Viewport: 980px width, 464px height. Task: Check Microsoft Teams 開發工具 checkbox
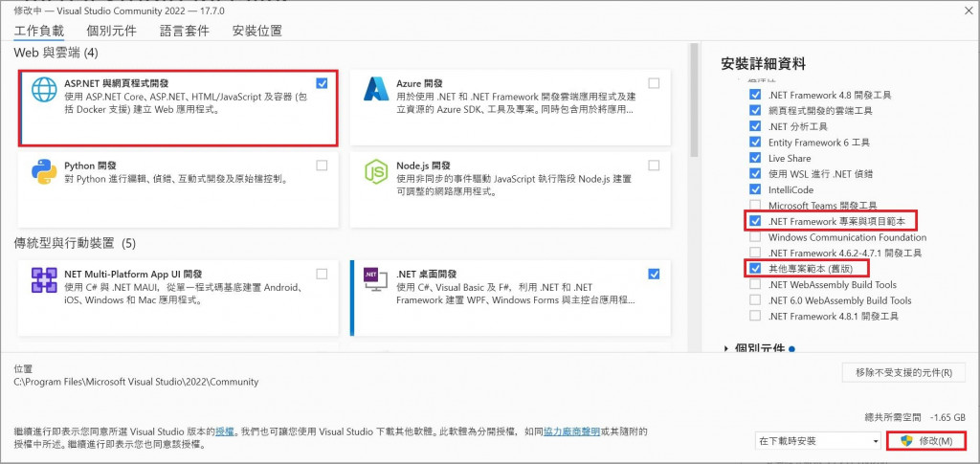pyautogui.click(x=755, y=205)
